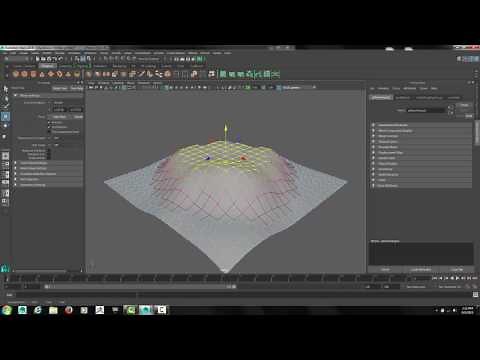The width and height of the screenshot is (480, 360).
Task: Expand the last collapsed Tool Settings section
Action: click(x=15, y=185)
